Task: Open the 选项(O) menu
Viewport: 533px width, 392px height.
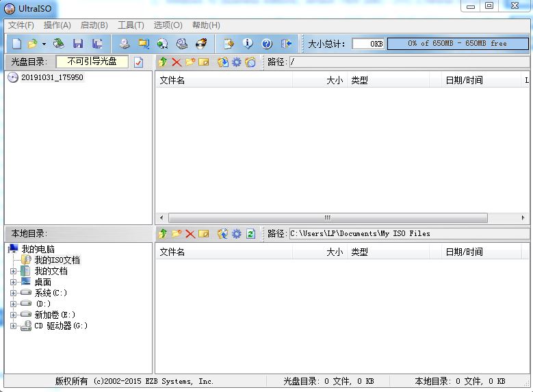Action: (x=168, y=25)
